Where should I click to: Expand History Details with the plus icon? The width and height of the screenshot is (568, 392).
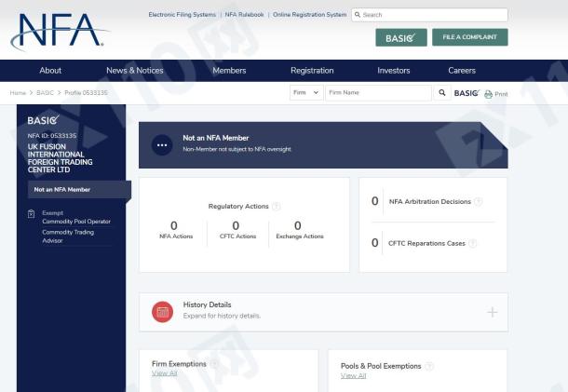[x=492, y=312]
